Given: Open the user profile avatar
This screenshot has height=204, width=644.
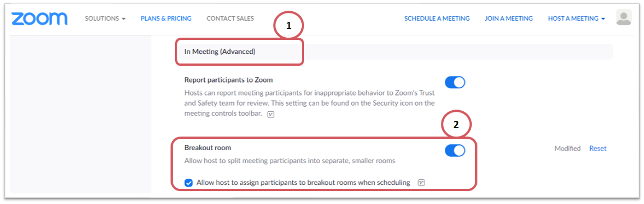Looking at the screenshot, I should pyautogui.click(x=623, y=17).
